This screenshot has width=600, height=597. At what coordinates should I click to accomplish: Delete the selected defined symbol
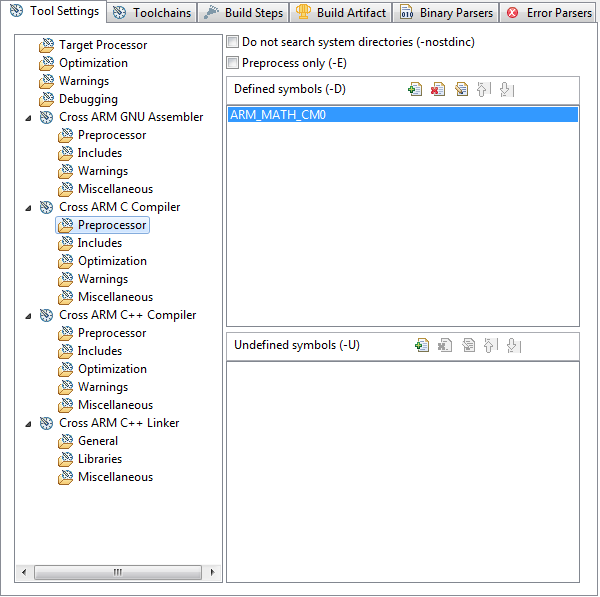tap(438, 90)
